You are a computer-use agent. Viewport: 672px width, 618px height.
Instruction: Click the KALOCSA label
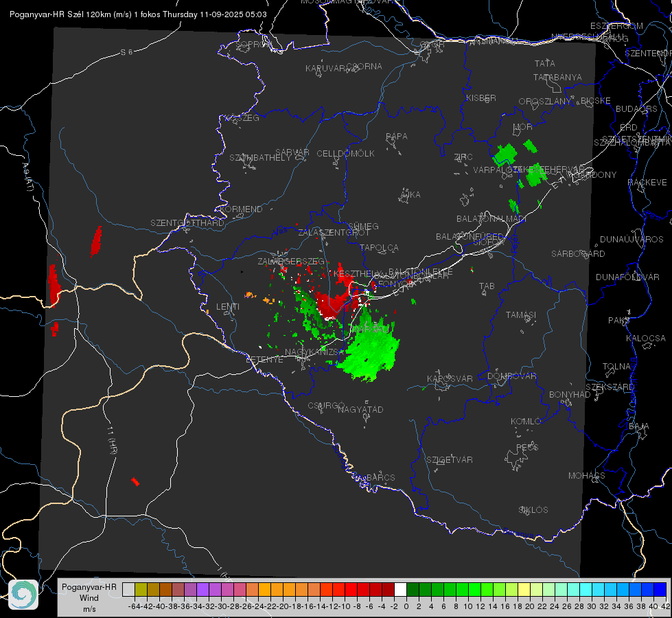pyautogui.click(x=646, y=338)
